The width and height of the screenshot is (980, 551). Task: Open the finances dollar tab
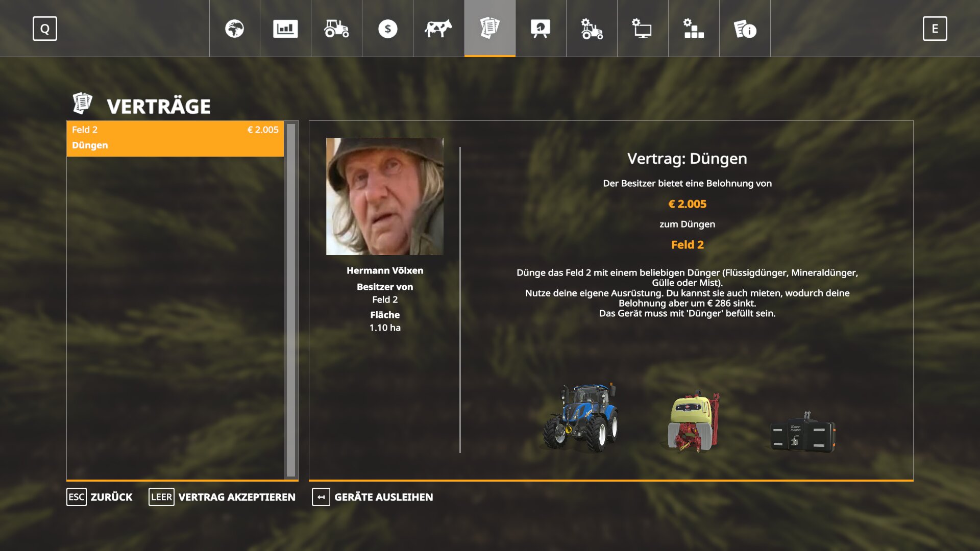coord(387,29)
